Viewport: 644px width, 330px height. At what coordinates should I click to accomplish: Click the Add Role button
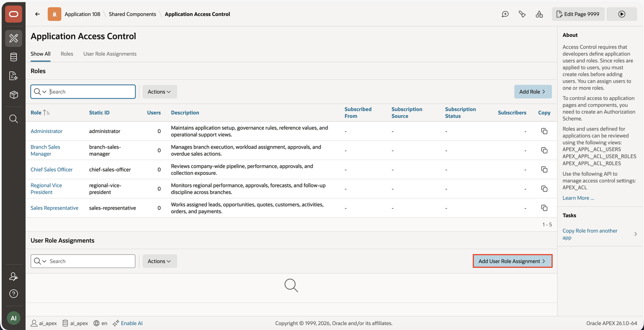click(x=533, y=92)
